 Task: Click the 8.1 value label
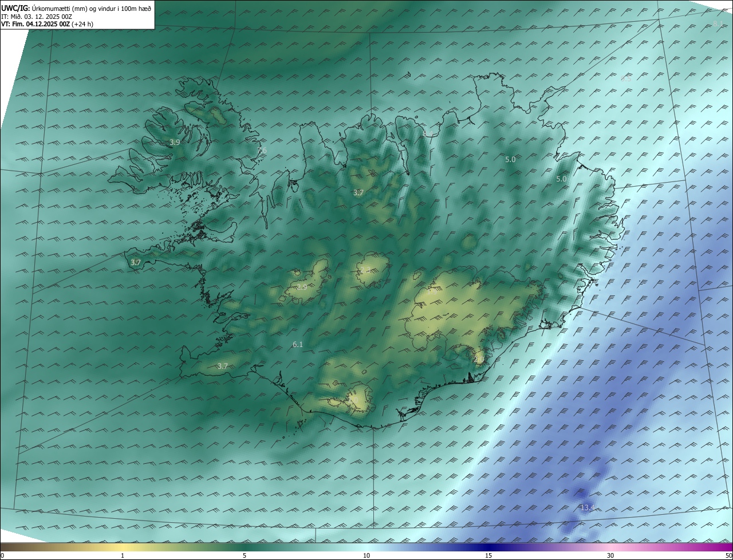[719, 23]
